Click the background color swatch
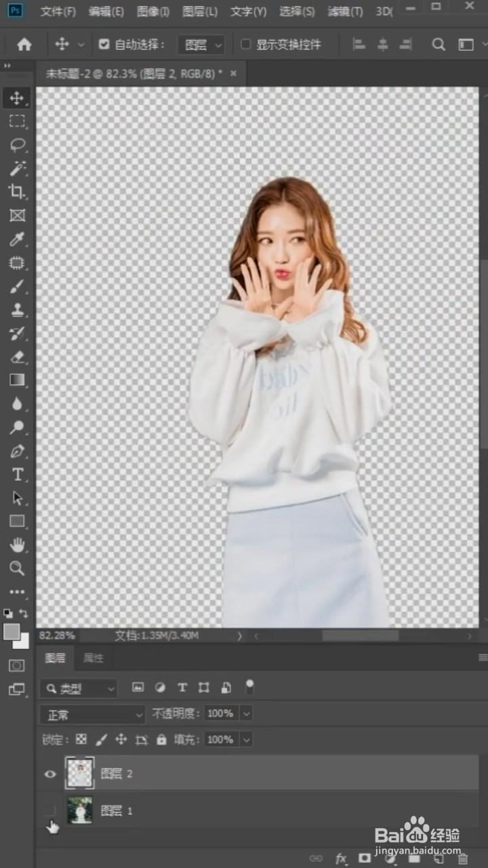The height and width of the screenshot is (868, 488). coord(24,643)
